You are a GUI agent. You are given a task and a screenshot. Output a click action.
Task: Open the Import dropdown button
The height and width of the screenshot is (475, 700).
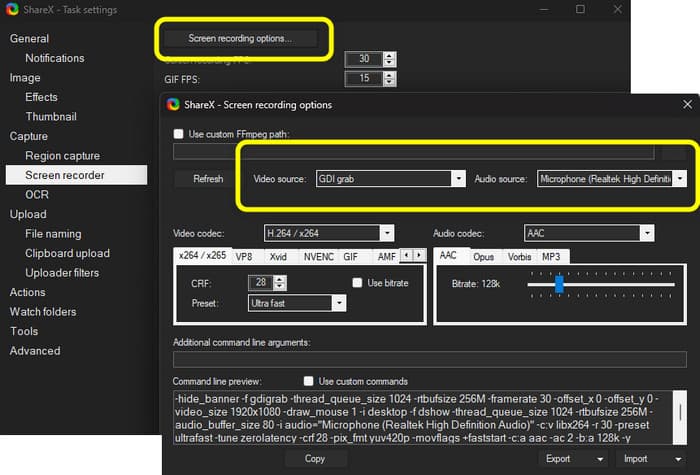click(x=651, y=458)
